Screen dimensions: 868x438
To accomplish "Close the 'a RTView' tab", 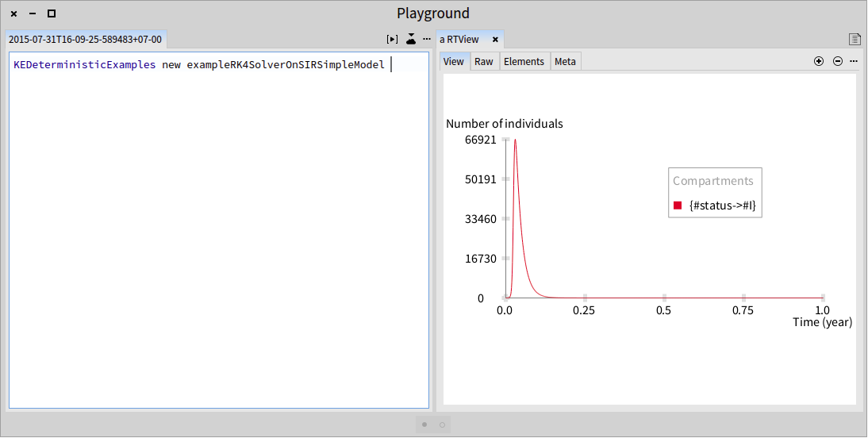I will (x=495, y=40).
